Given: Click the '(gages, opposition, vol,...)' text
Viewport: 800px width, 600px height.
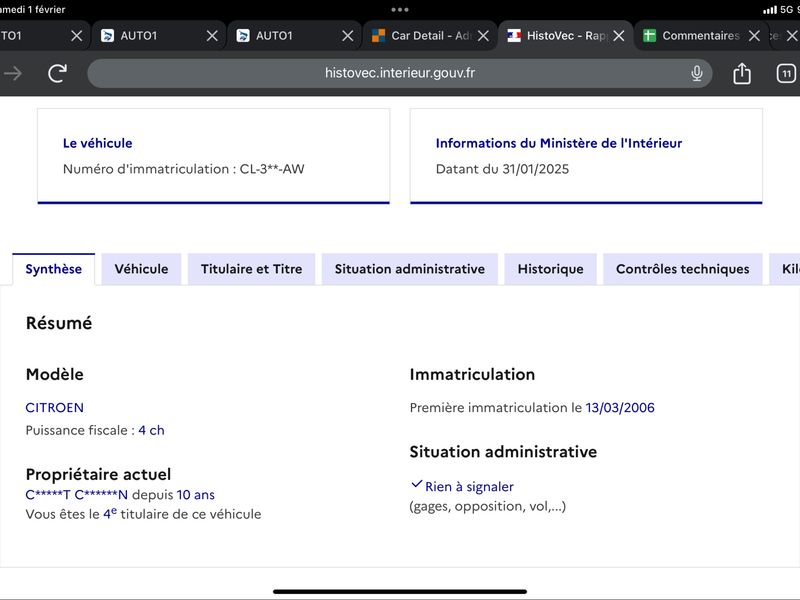Looking at the screenshot, I should tap(488, 506).
